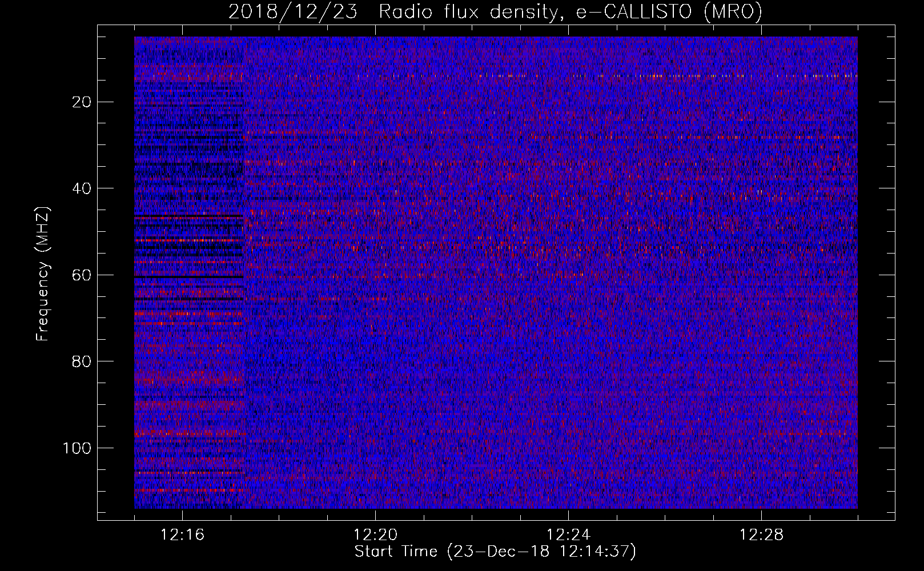Click the 12:16 time tick label
Screen dimensions: 924x571
(x=182, y=535)
